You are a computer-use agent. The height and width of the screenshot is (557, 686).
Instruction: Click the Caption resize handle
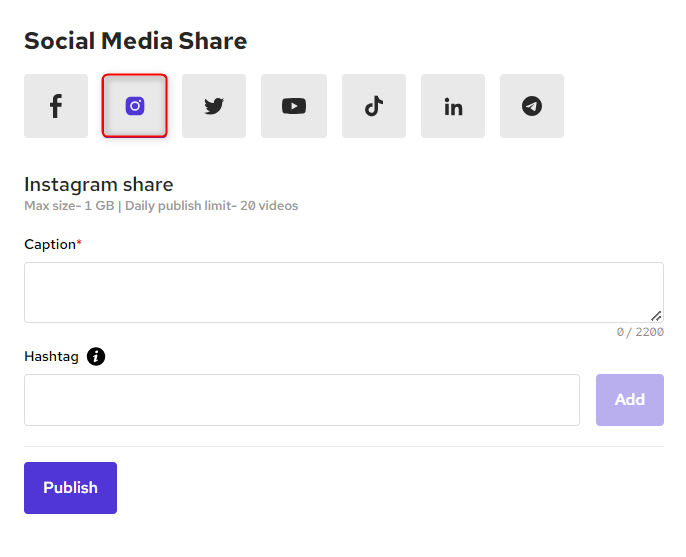656,315
